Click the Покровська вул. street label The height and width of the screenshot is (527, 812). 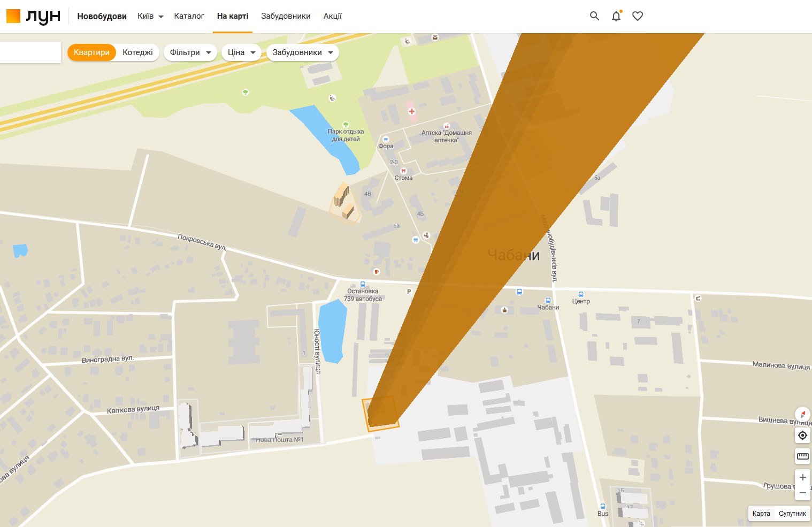(202, 242)
